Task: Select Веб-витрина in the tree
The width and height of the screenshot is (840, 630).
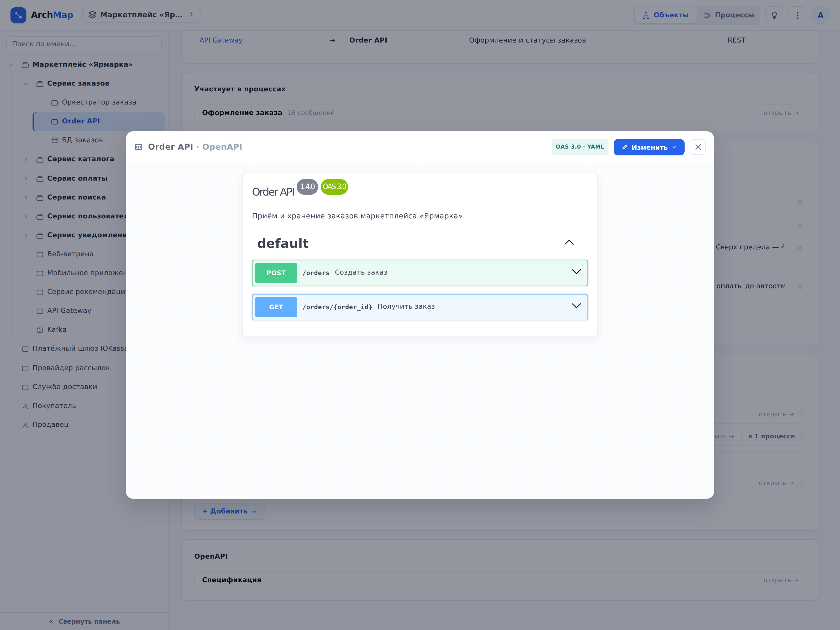Action: coord(70,254)
